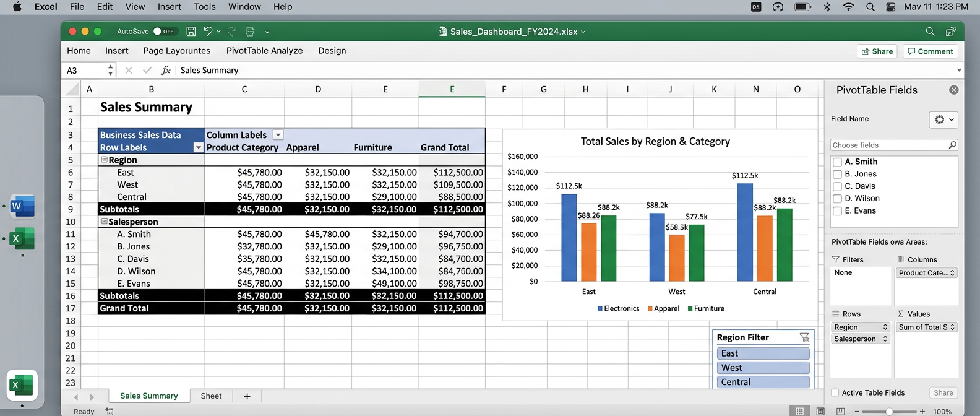Open the Tools menu in menu bar
980x416 pixels.
(x=205, y=7)
